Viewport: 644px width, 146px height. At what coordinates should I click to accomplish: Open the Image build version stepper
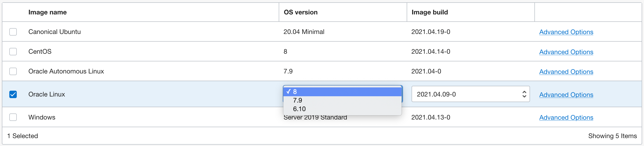point(524,94)
